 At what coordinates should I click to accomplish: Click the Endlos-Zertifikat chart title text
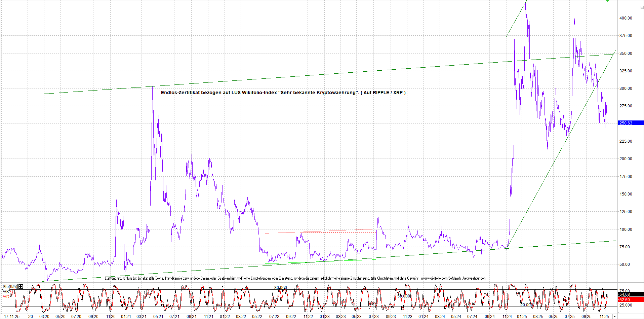point(283,93)
